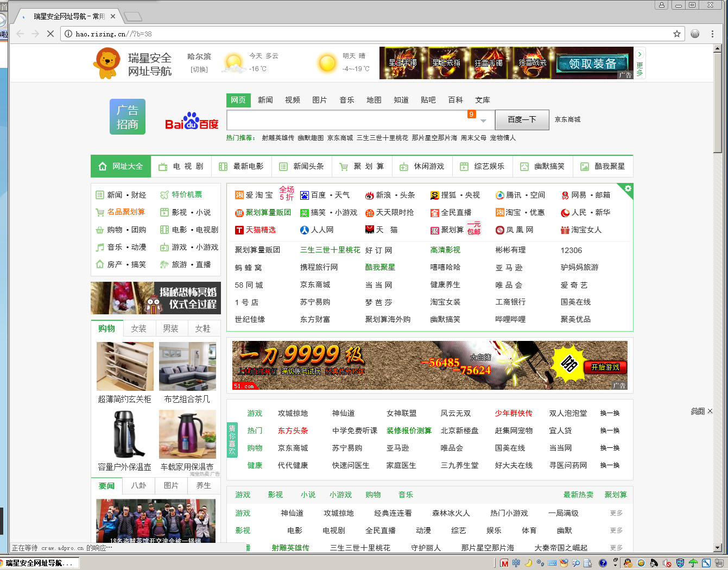728x570 pixels.
Task: Open the new tab button in browser
Action: (132, 17)
